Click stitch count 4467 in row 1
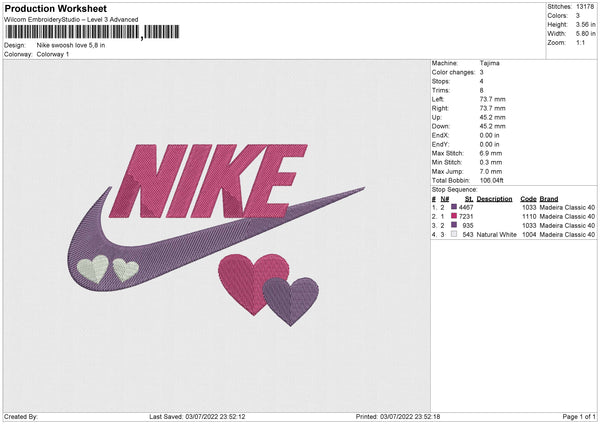The image size is (600, 424). pyautogui.click(x=466, y=207)
